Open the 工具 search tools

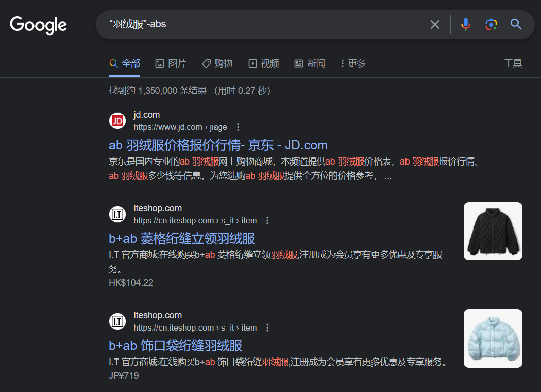pyautogui.click(x=513, y=63)
